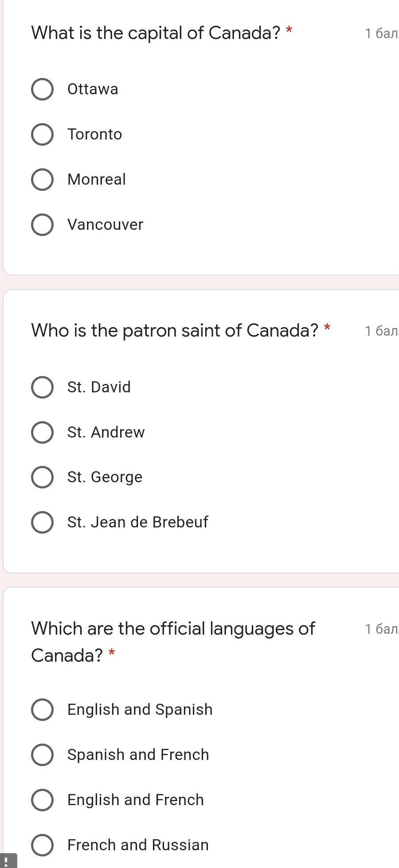
Task: Click the St. George label text
Action: point(105,477)
